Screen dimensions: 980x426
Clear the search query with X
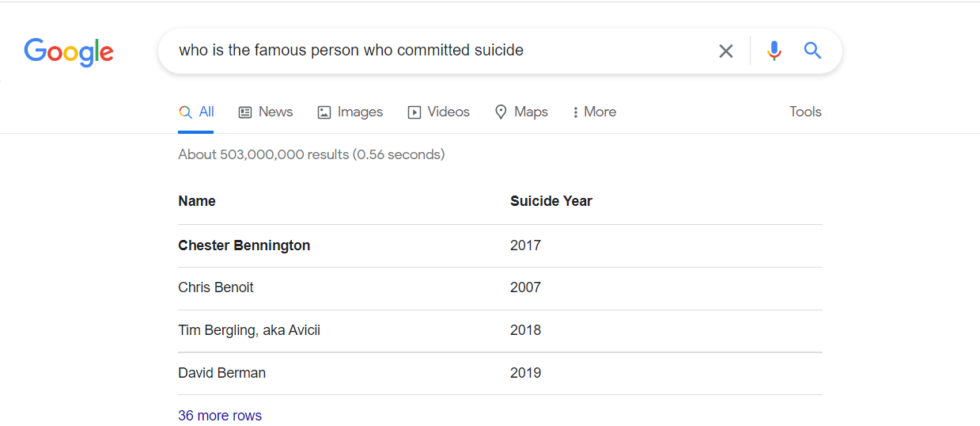725,51
